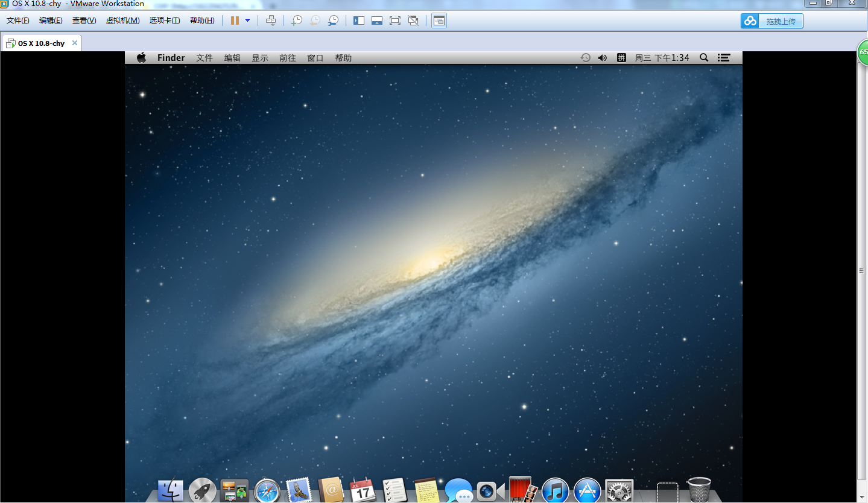868x503 pixels.
Task: Pause the virtual machine
Action: tap(235, 21)
